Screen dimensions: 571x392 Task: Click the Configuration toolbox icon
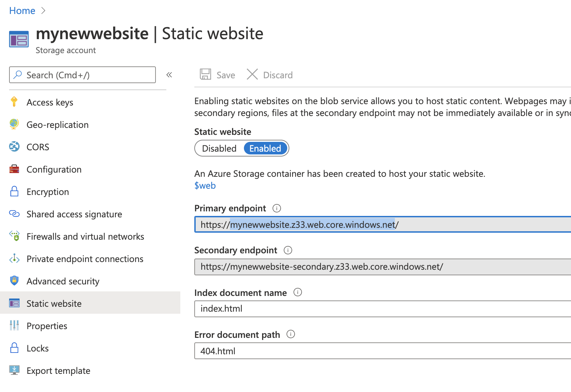pos(14,169)
